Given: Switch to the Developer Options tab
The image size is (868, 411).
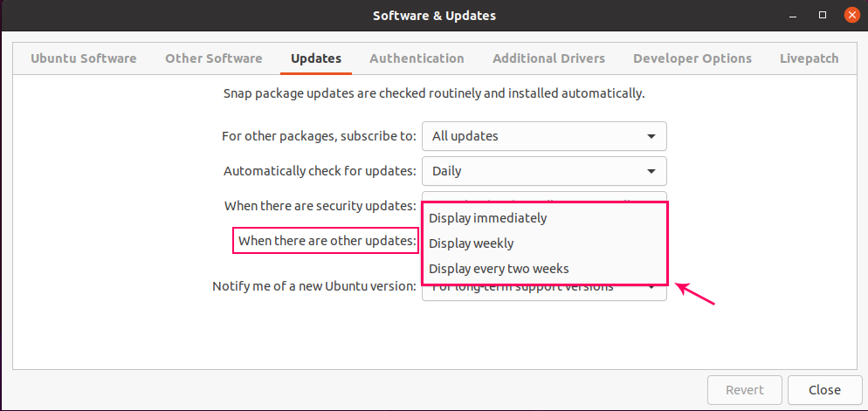Looking at the screenshot, I should pyautogui.click(x=692, y=58).
